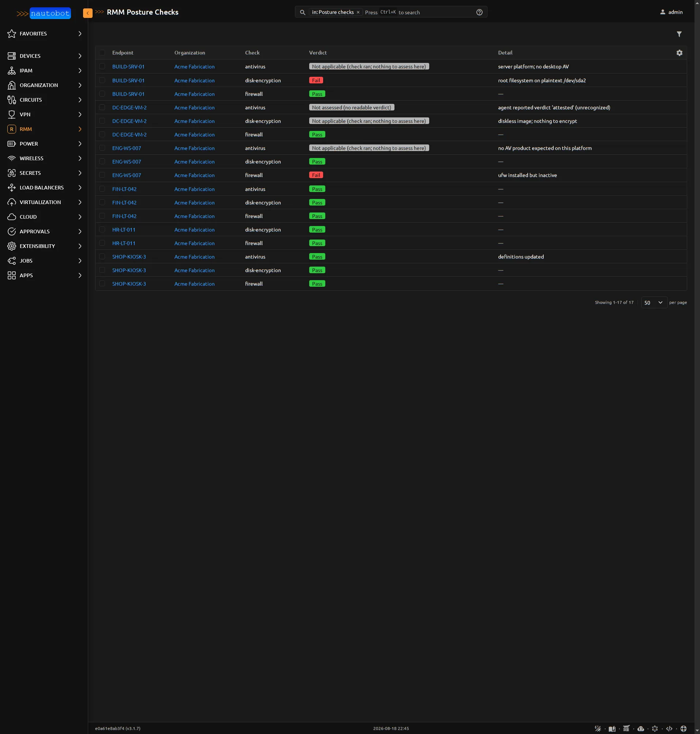Open the Nautobot apps gate icon in footer

(x=626, y=729)
